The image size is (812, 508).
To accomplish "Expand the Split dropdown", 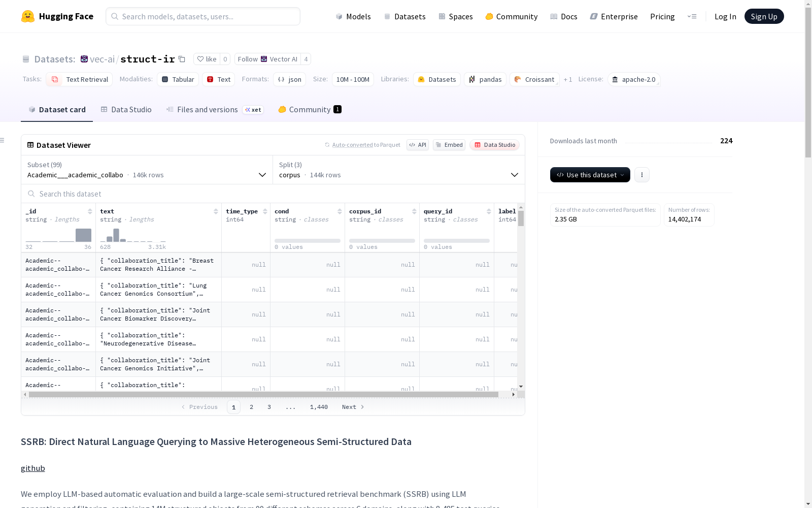I will 399,170.
